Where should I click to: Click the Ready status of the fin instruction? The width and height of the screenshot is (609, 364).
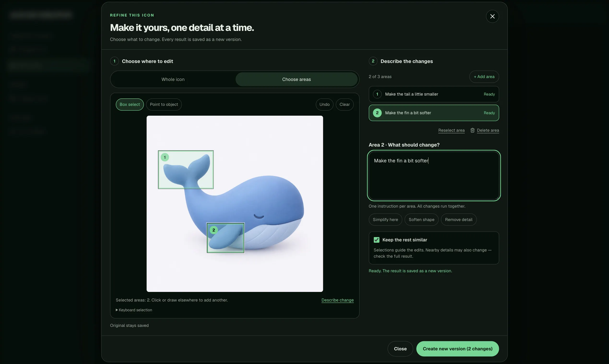489,113
